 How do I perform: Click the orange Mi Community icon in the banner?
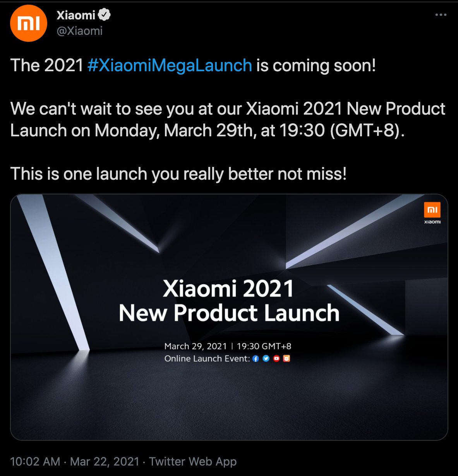pyautogui.click(x=286, y=359)
